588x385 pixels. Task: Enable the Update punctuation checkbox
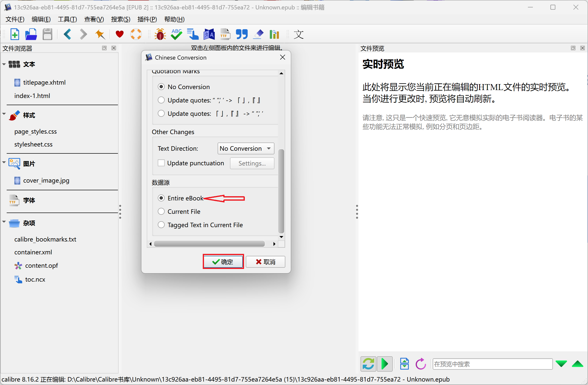pos(161,163)
